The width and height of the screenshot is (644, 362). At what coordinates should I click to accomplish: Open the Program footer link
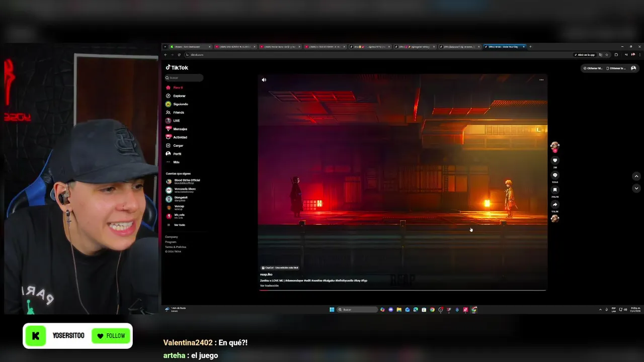click(171, 242)
